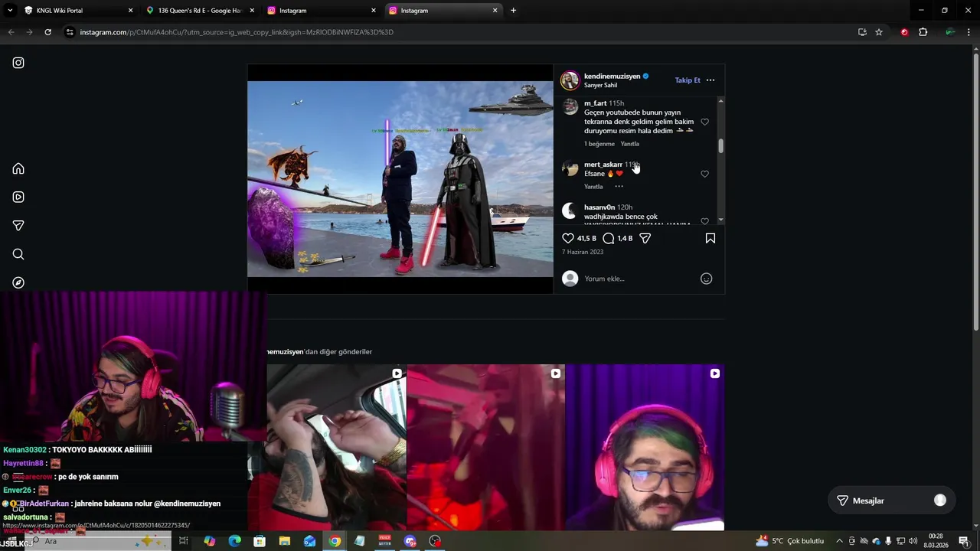This screenshot has height=551, width=980.
Task: Launch Microsoft Edge from taskbar
Action: [235, 541]
